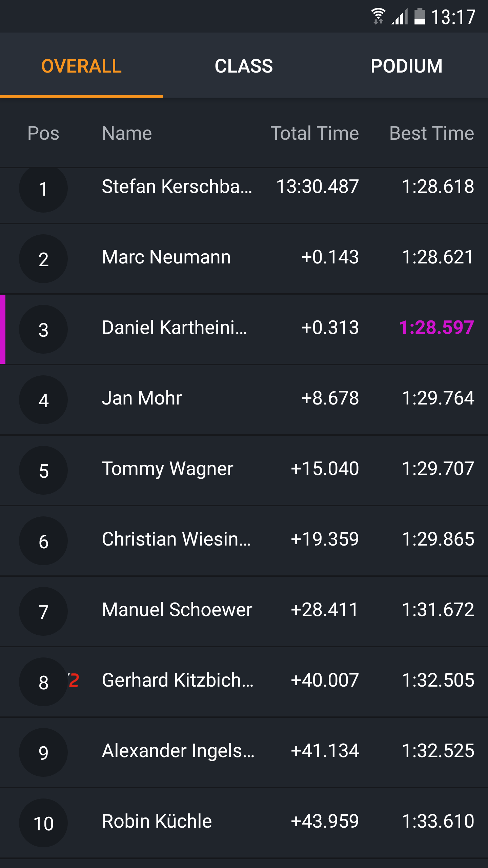Tap the Name column header
The width and height of the screenshot is (488, 868).
coord(127,133)
